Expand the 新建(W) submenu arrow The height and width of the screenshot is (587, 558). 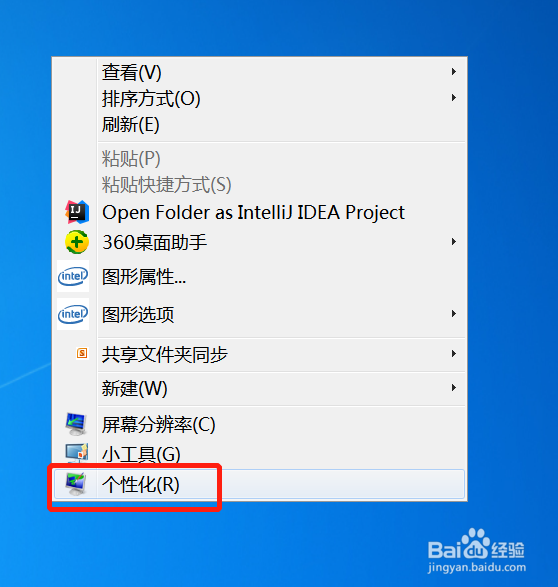point(454,387)
